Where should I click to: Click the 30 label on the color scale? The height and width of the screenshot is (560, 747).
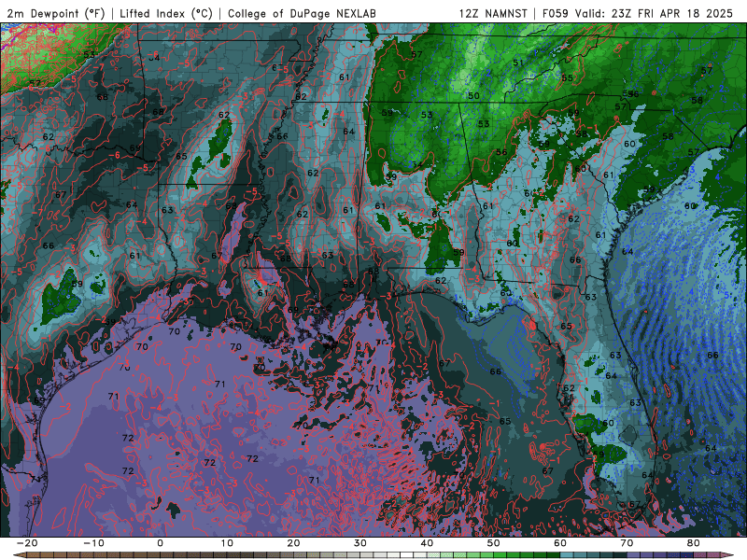(360, 543)
